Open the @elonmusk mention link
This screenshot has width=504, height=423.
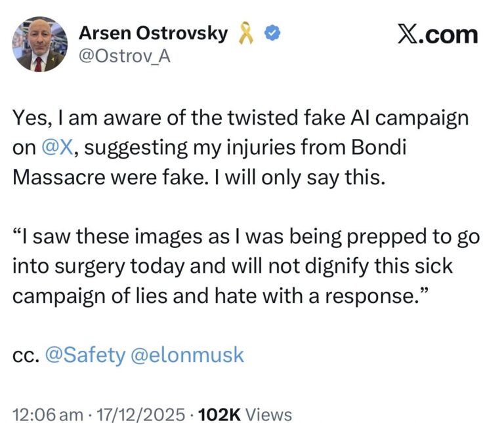pos(188,355)
